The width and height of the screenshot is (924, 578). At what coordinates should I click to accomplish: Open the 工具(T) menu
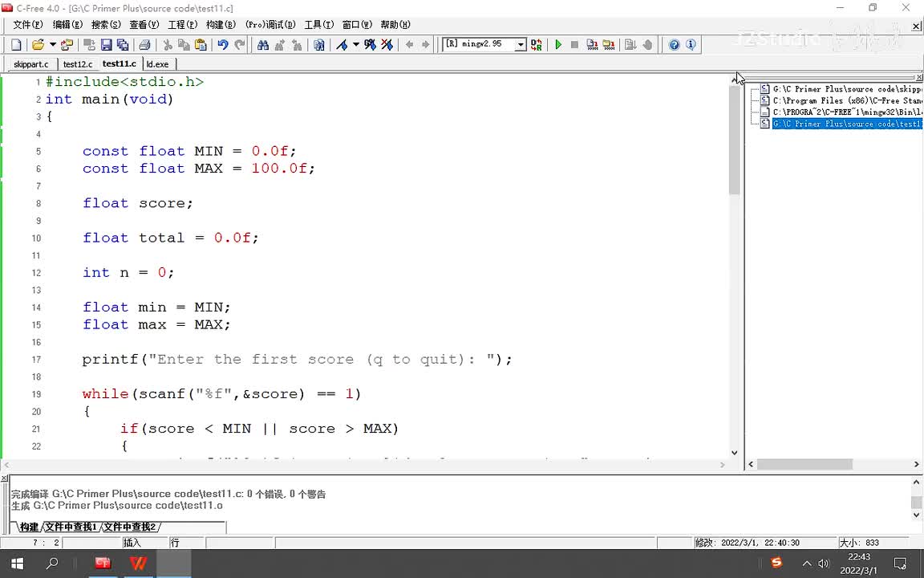(x=318, y=25)
